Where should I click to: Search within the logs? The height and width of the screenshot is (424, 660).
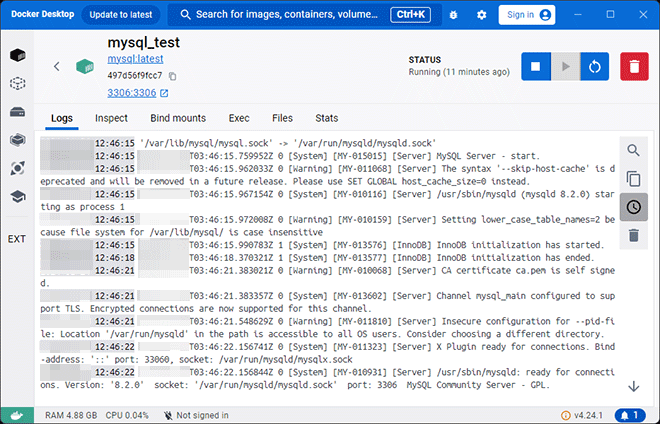click(x=633, y=150)
